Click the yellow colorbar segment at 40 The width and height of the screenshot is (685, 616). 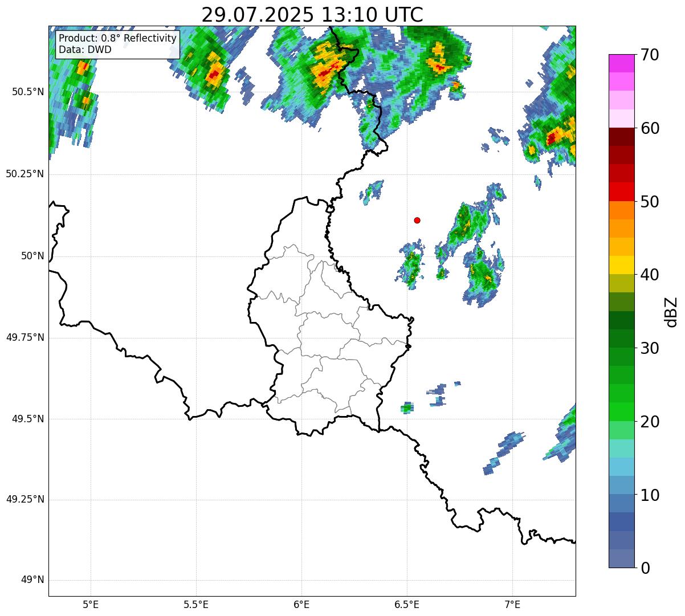(x=621, y=265)
